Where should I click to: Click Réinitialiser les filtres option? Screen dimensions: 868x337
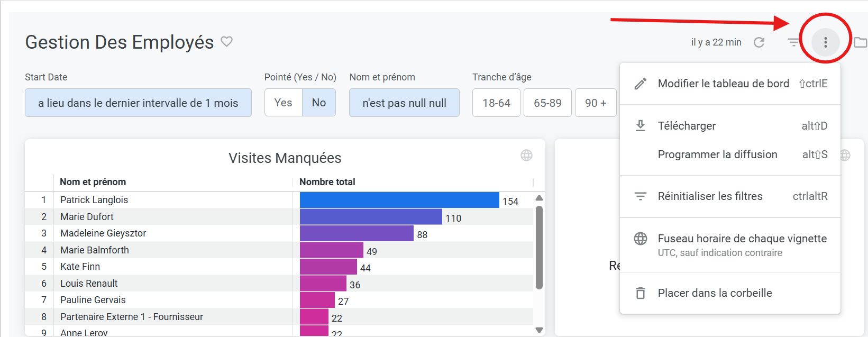tap(710, 196)
